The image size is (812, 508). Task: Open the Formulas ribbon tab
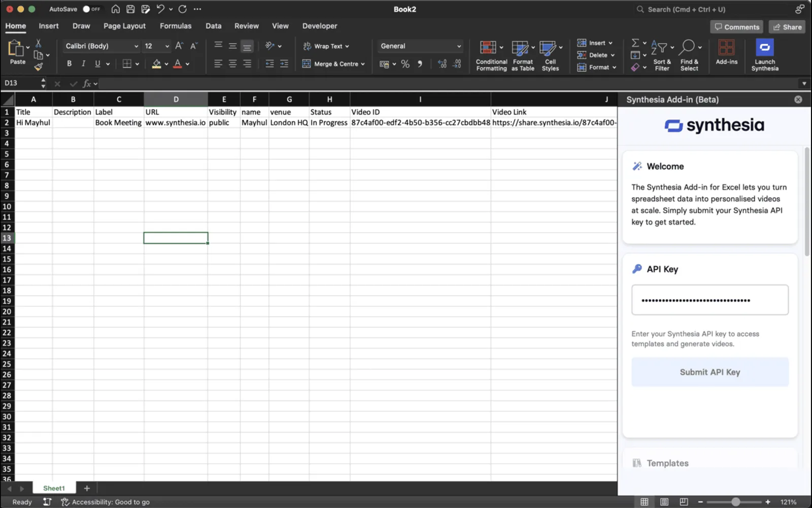point(176,26)
